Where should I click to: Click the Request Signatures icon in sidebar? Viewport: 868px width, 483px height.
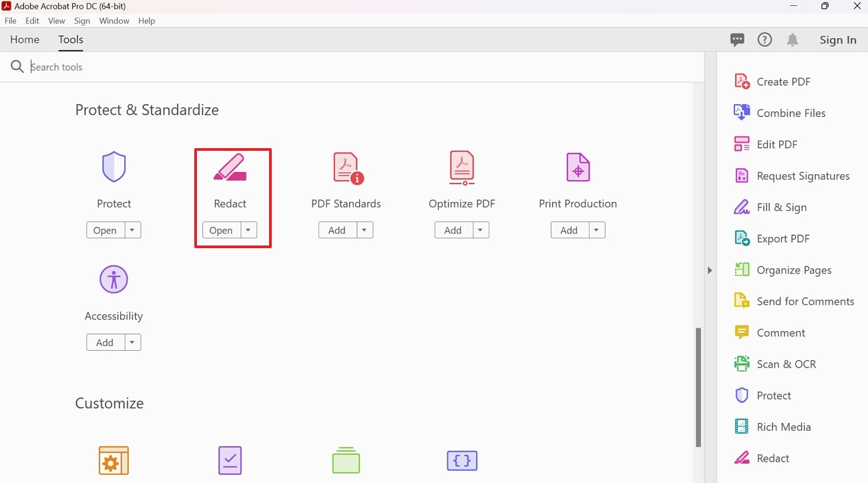click(742, 175)
